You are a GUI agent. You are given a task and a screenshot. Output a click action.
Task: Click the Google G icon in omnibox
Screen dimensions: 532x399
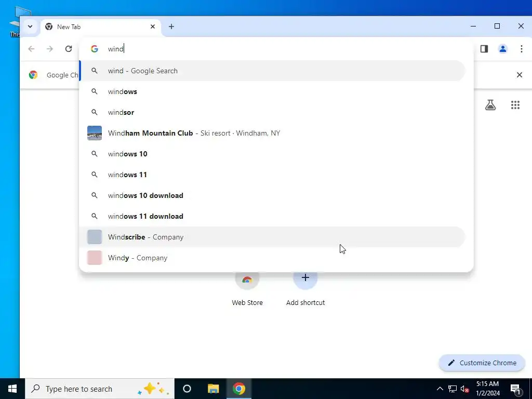(x=95, y=49)
